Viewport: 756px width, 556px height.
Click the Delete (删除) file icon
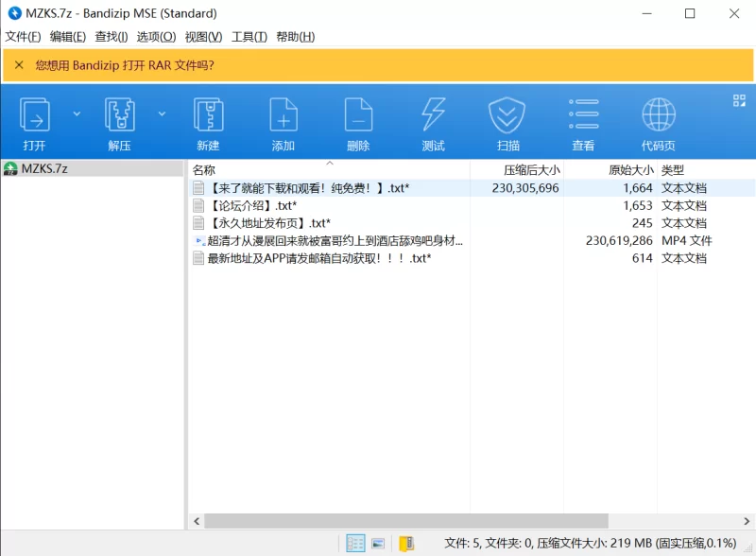click(358, 114)
